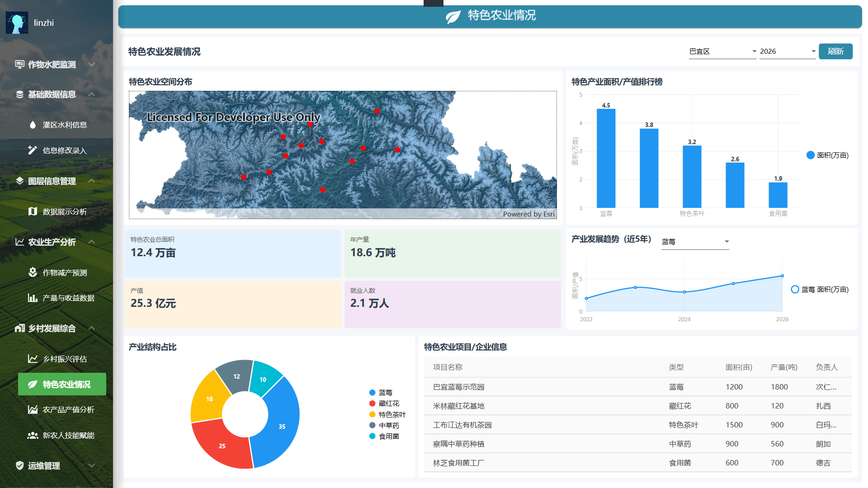Click the water drop icon for 灌区水利信息
The width and height of the screenshot is (868, 488).
pos(33,125)
